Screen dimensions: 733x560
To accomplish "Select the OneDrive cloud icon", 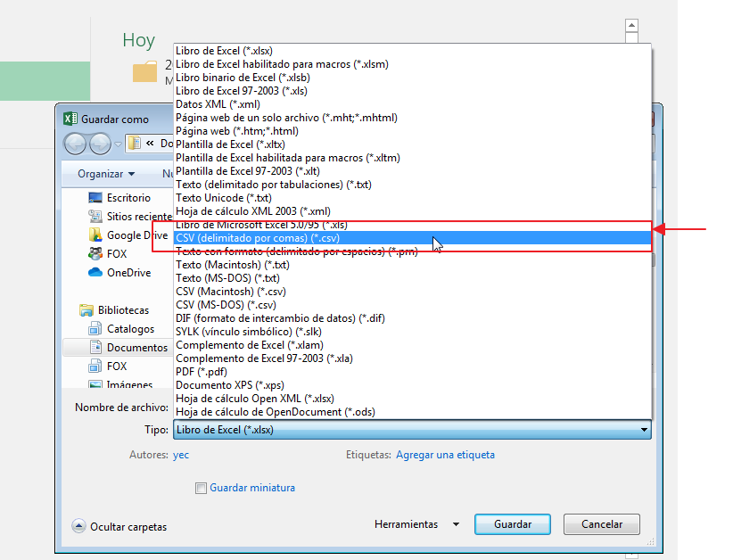I will tap(95, 273).
